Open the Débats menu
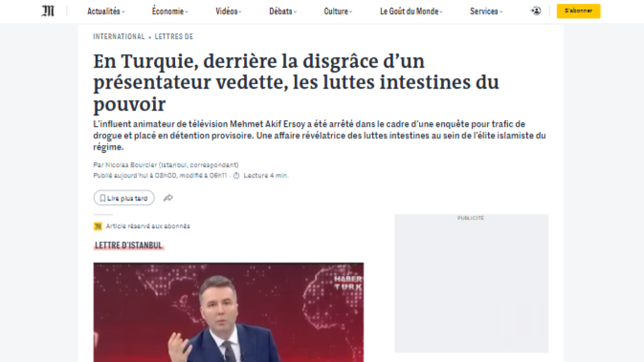The image size is (644, 362). click(x=283, y=11)
